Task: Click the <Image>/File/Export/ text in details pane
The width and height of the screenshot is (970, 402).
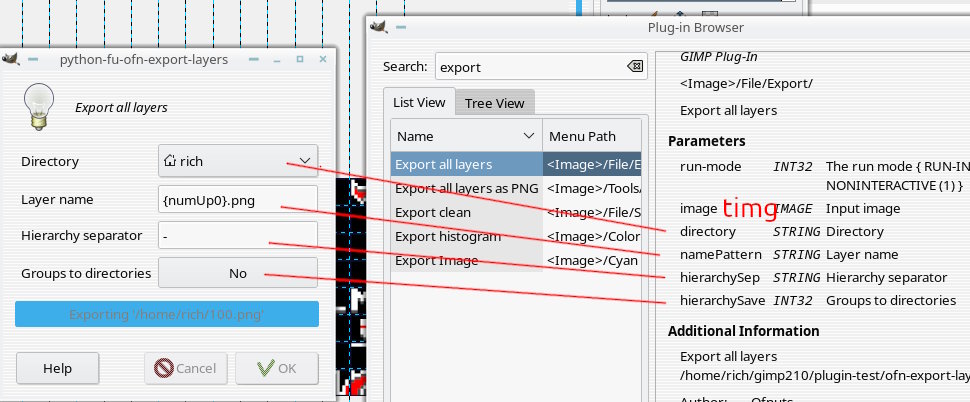Action: coord(746,83)
